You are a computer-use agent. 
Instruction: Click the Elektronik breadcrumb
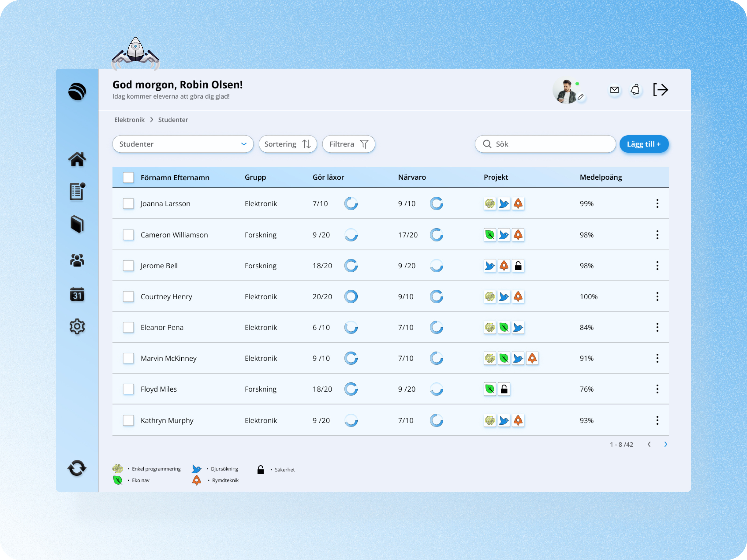[129, 120]
